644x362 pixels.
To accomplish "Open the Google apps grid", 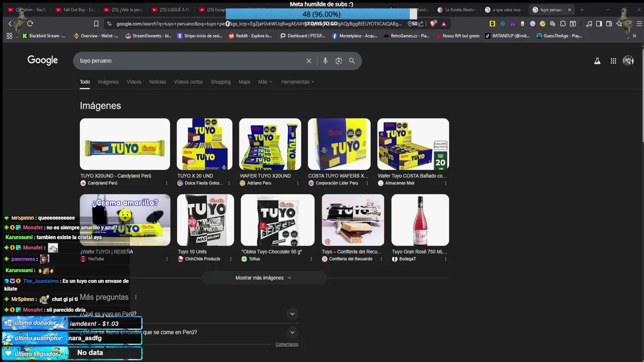I will [613, 61].
